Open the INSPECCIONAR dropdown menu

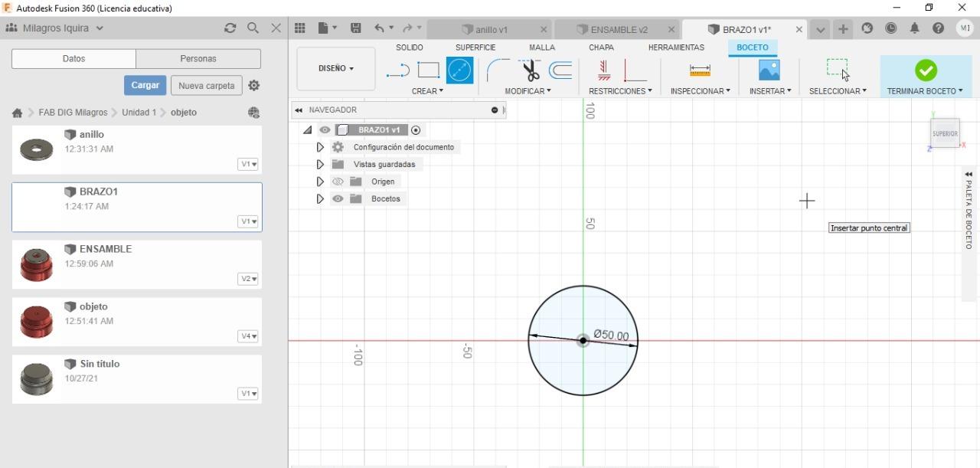pyautogui.click(x=700, y=91)
